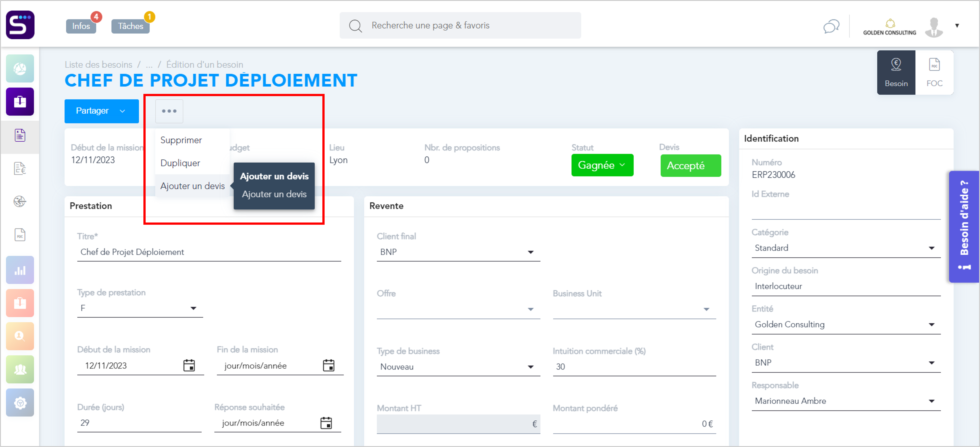Viewport: 980px width, 447px height.
Task: Open the green people group sidebar module
Action: pyautogui.click(x=20, y=369)
